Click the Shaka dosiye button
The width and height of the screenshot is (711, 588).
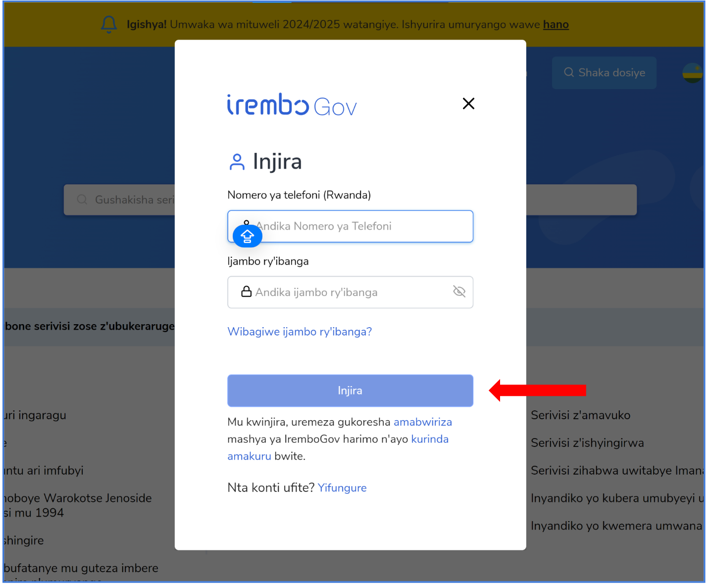[x=604, y=73]
